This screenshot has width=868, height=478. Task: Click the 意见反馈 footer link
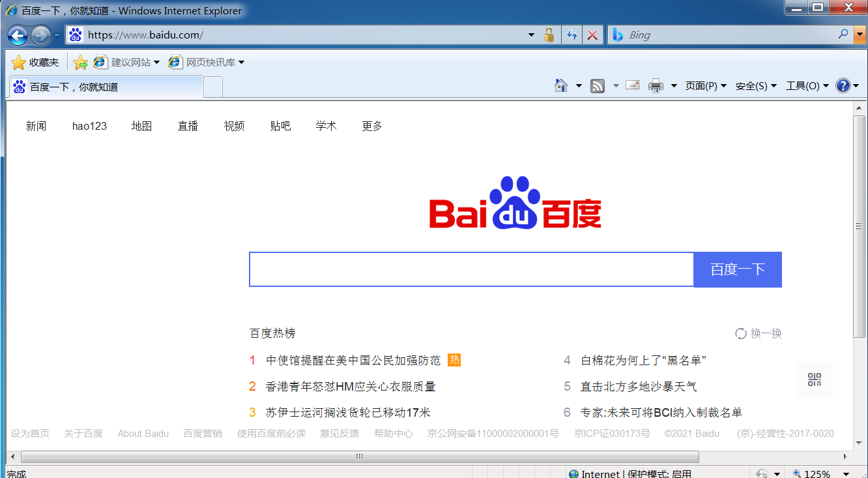point(340,434)
